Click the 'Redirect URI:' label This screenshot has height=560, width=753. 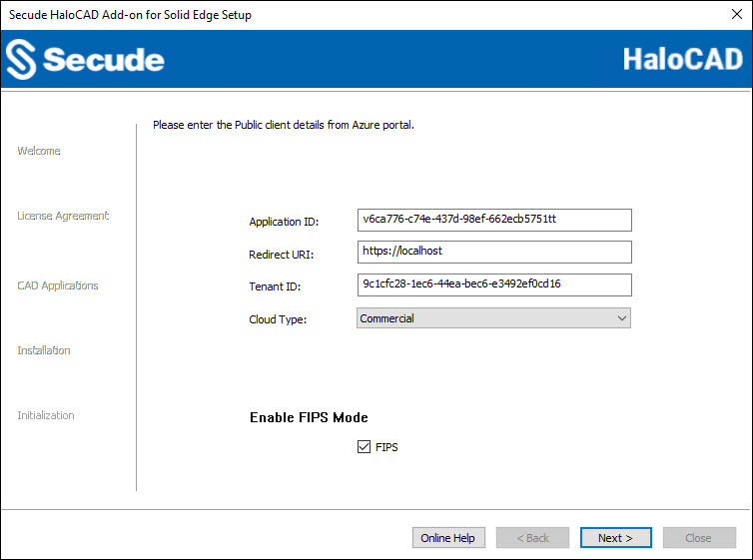click(x=281, y=255)
